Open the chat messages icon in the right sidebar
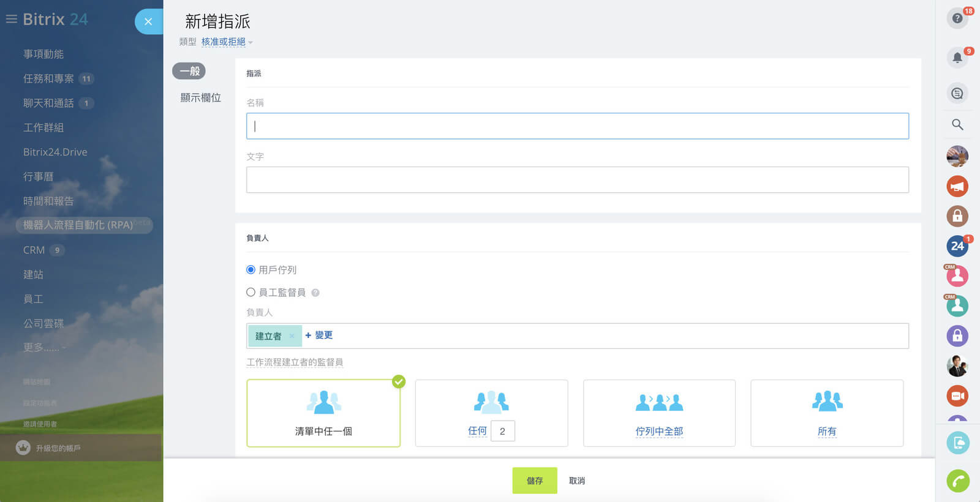The height and width of the screenshot is (502, 980). tap(957, 94)
